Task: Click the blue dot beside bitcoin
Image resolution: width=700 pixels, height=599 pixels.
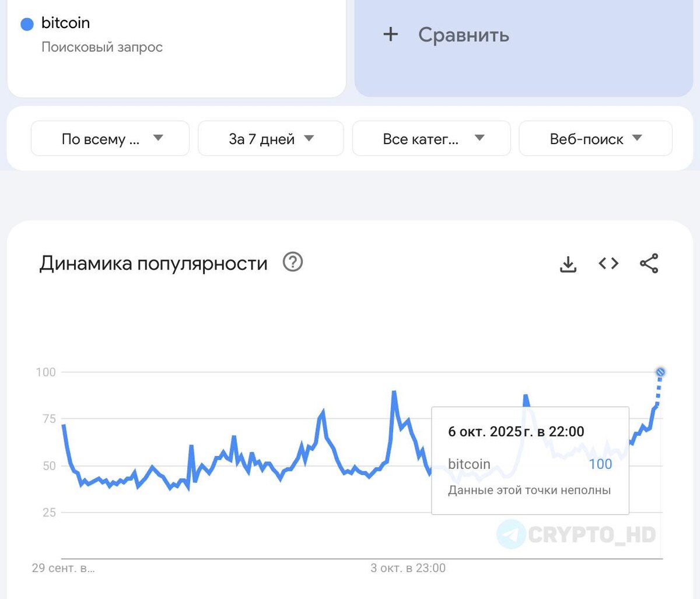Action: pos(27,24)
